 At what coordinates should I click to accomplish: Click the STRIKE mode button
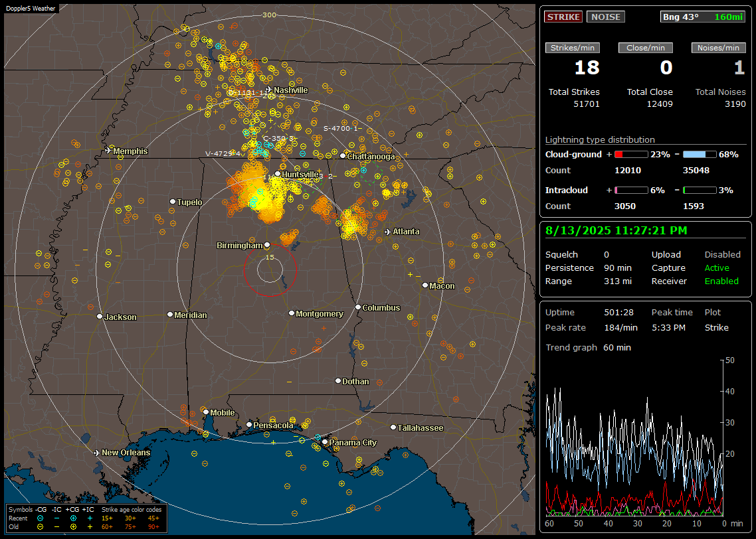pos(563,17)
